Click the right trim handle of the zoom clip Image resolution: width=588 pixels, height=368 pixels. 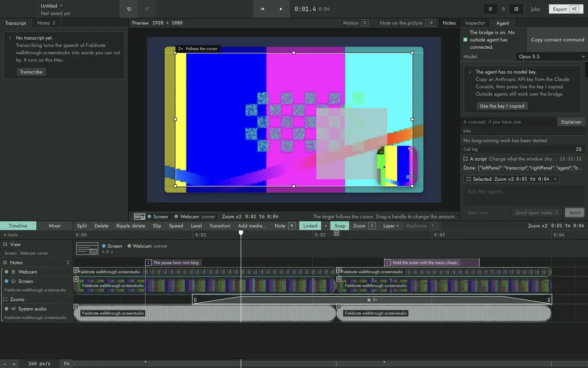[x=548, y=300]
